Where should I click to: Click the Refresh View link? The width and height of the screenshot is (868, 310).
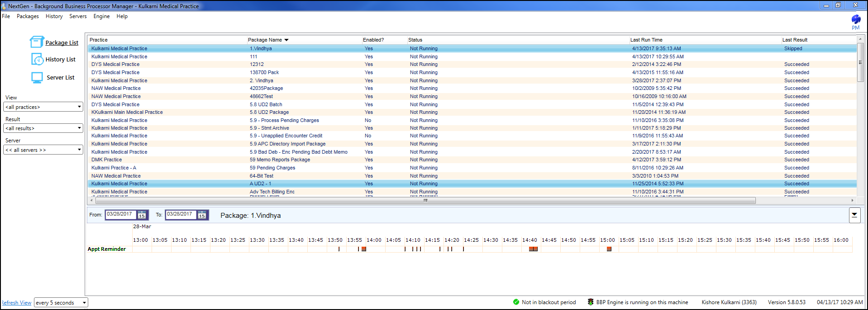coord(16,303)
